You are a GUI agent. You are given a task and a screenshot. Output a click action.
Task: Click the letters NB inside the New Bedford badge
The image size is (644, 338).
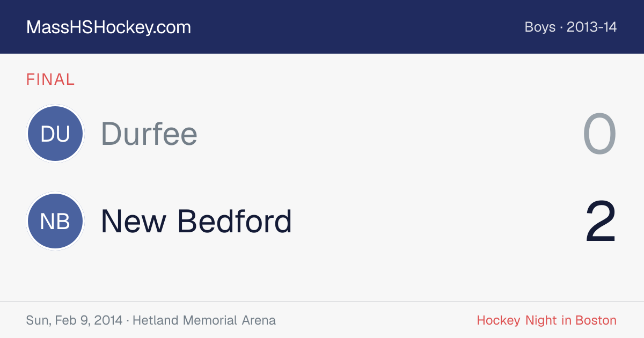pos(55,222)
